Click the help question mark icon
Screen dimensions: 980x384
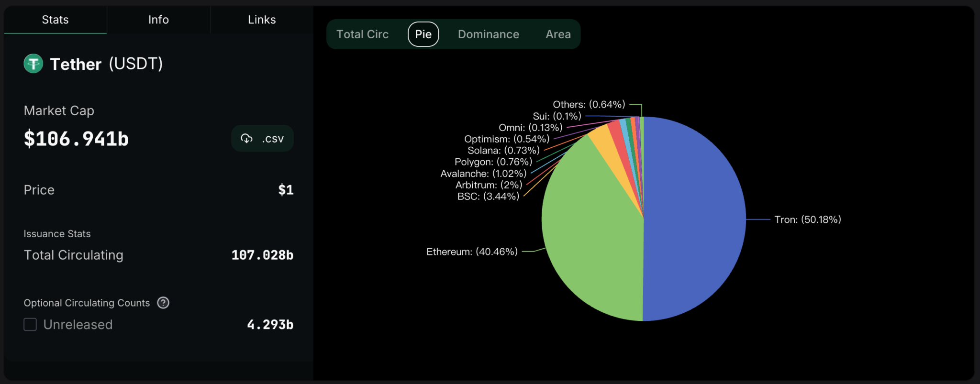click(x=163, y=303)
